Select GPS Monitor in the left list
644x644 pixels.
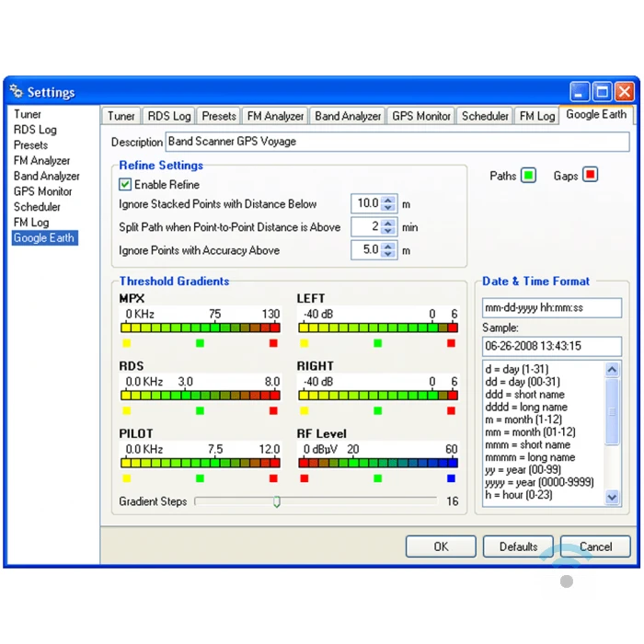click(x=42, y=191)
